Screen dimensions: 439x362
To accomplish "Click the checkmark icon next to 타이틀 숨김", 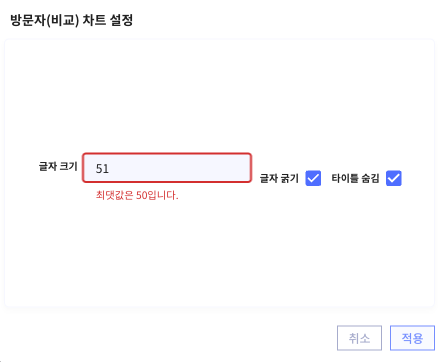I will (x=394, y=178).
